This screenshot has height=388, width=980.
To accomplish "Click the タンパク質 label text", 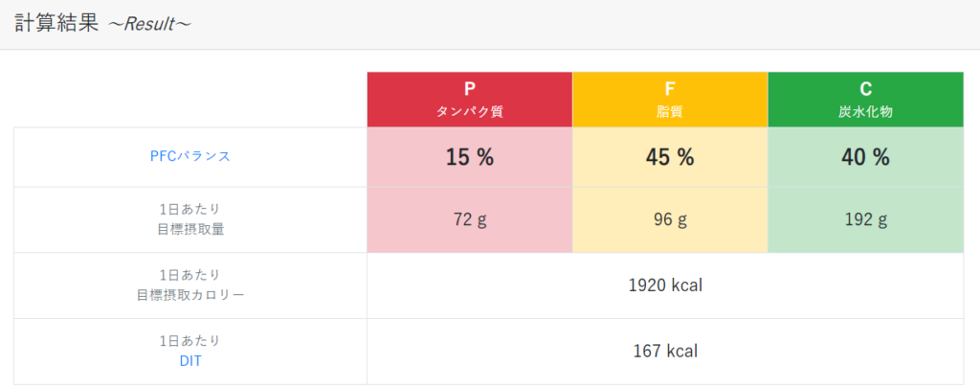I will [x=469, y=112].
